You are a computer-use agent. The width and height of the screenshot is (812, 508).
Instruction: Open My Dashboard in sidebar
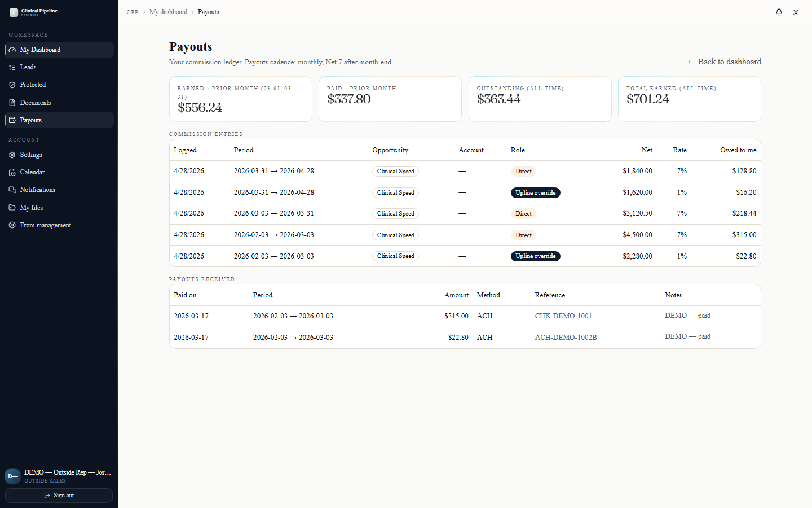tap(59, 50)
